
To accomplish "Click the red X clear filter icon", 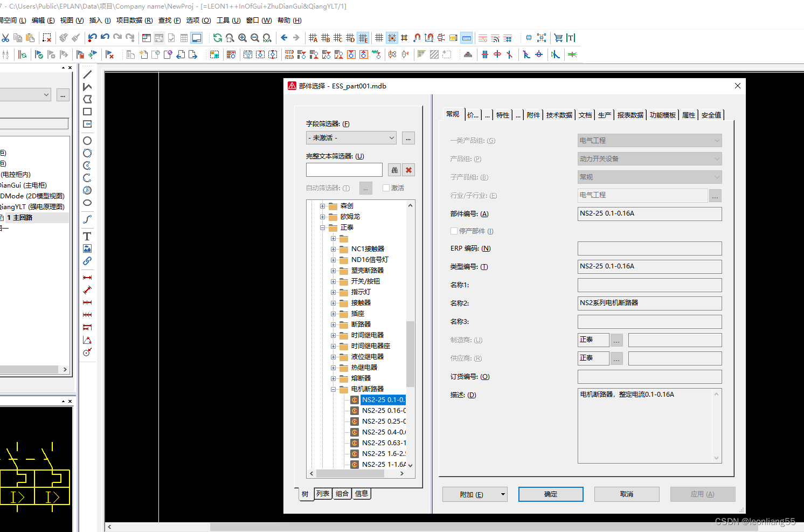I will coord(409,170).
